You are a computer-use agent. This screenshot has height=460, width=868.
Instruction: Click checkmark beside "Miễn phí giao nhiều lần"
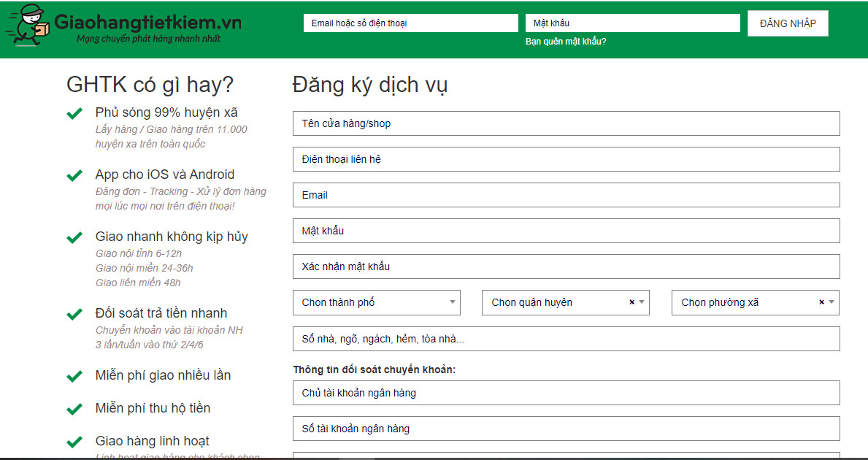pos(74,374)
